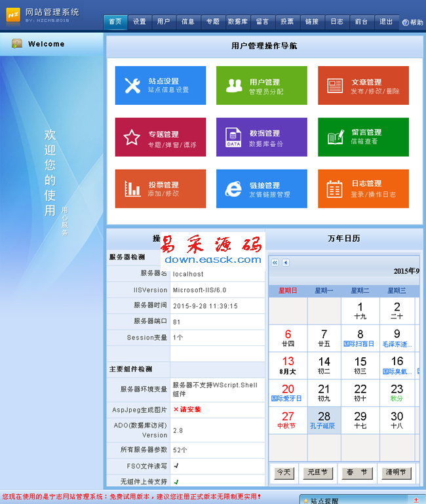This screenshot has width=426, height=504.
Task: Click server time 2015-9-28 11:39:15
Action: (x=205, y=306)
